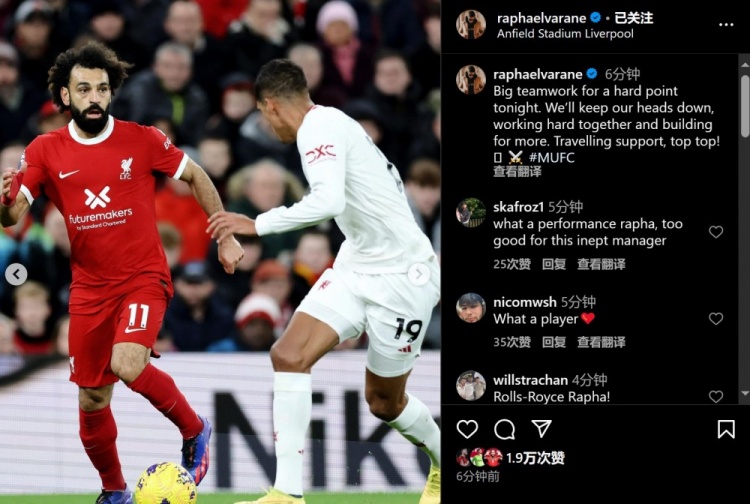Like the post with heart icon
The image size is (750, 504).
(x=467, y=429)
